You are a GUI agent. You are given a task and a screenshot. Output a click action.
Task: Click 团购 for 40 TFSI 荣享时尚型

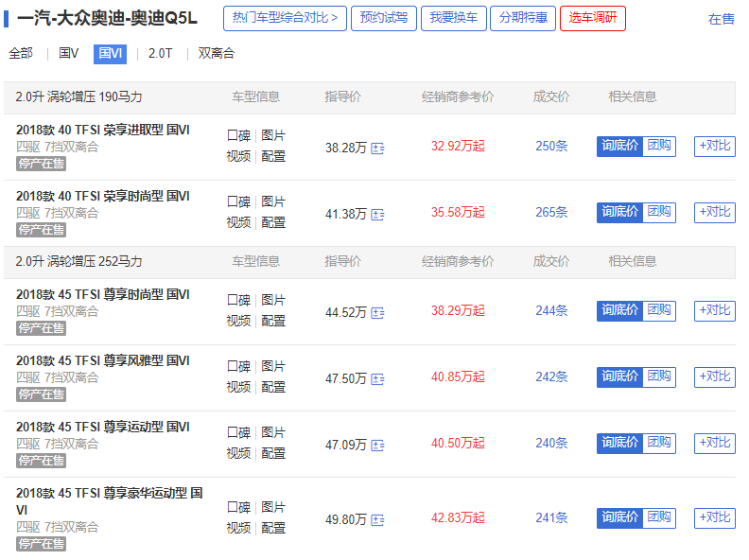(659, 212)
